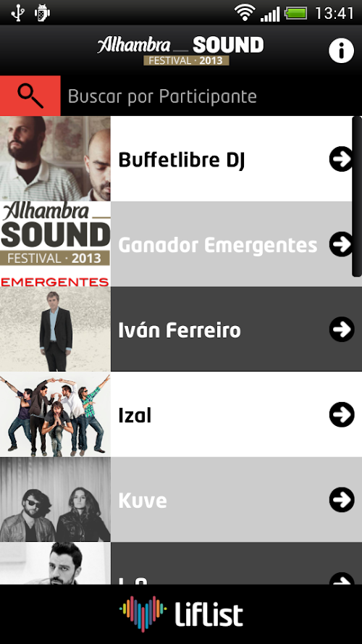Viewport: 362px width, 644px height.
Task: Open the Buffetlibre DJ photo thumbnail
Action: coord(55,159)
